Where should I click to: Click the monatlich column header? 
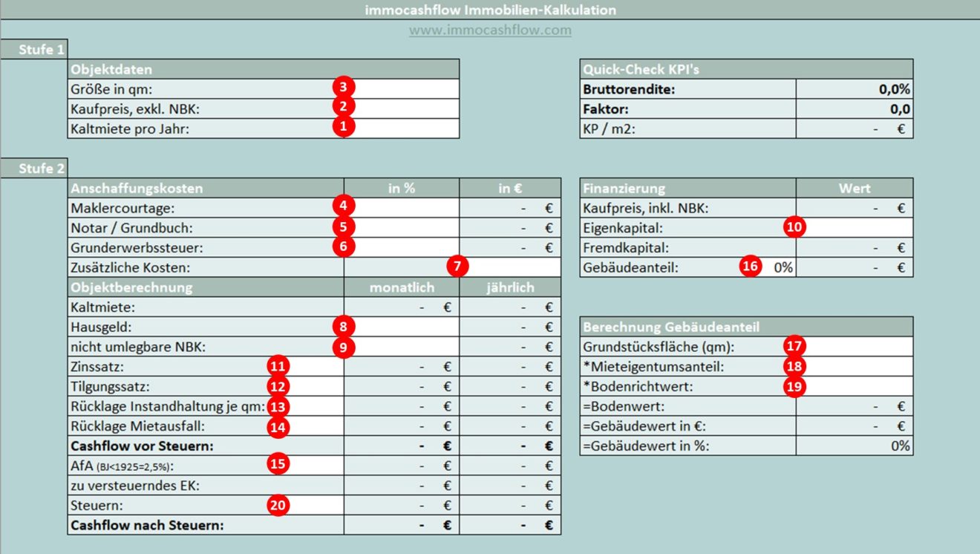tap(402, 287)
